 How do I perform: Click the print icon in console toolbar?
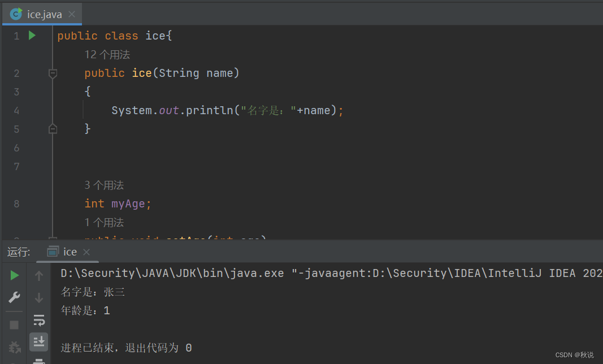pos(39,361)
